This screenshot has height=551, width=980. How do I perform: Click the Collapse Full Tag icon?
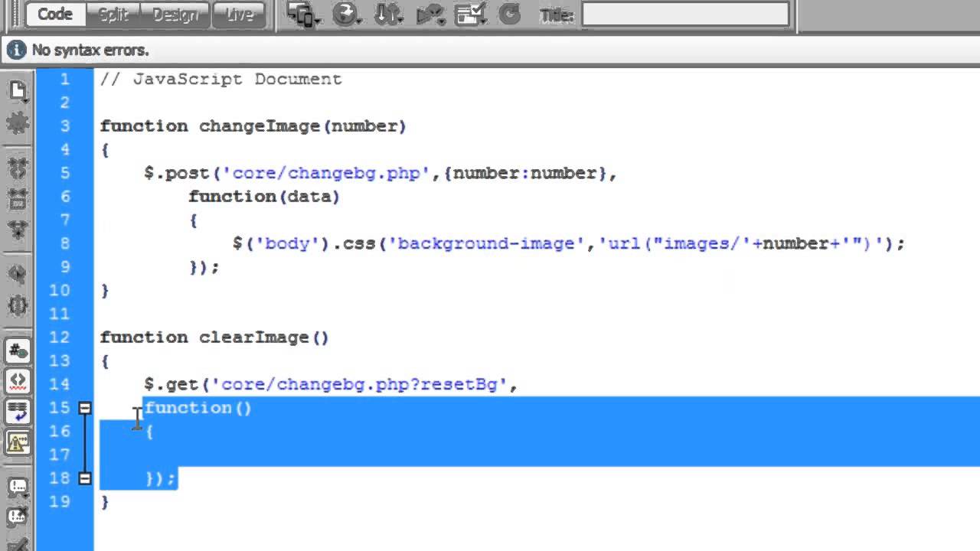[18, 168]
